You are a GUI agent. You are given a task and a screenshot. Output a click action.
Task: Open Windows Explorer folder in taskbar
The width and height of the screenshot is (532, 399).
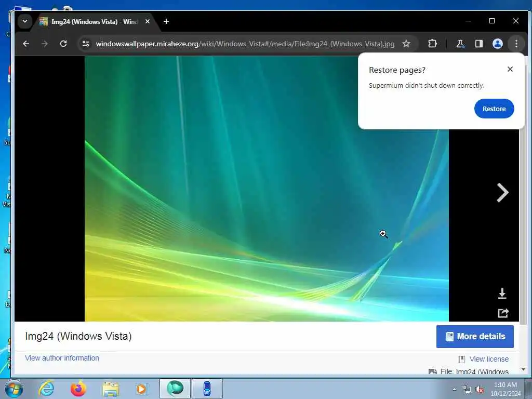(111, 389)
